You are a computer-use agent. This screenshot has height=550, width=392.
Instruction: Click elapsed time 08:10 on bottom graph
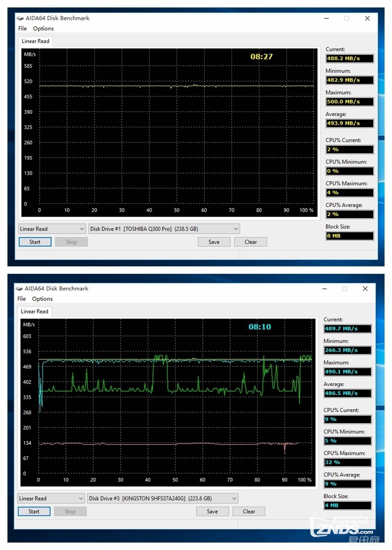tap(260, 327)
